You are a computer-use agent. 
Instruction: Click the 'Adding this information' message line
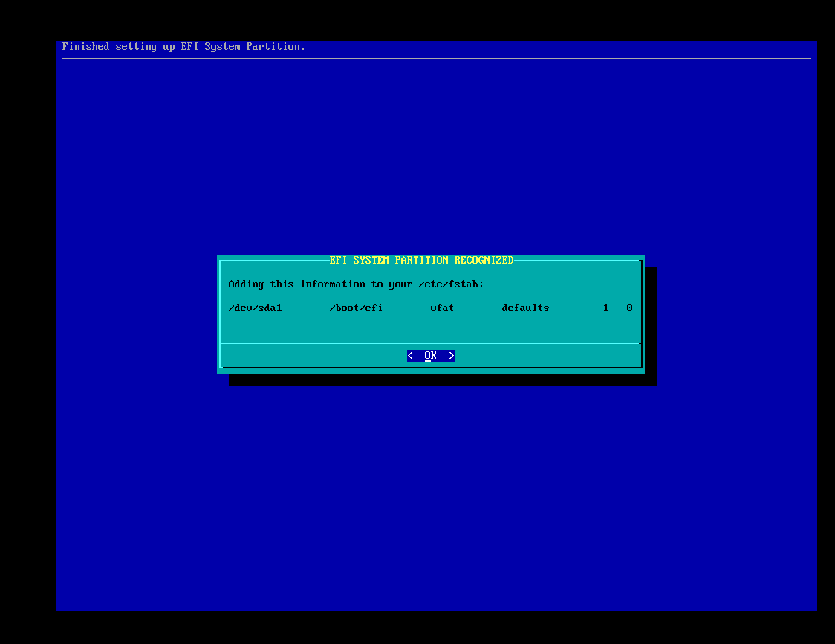(356, 284)
